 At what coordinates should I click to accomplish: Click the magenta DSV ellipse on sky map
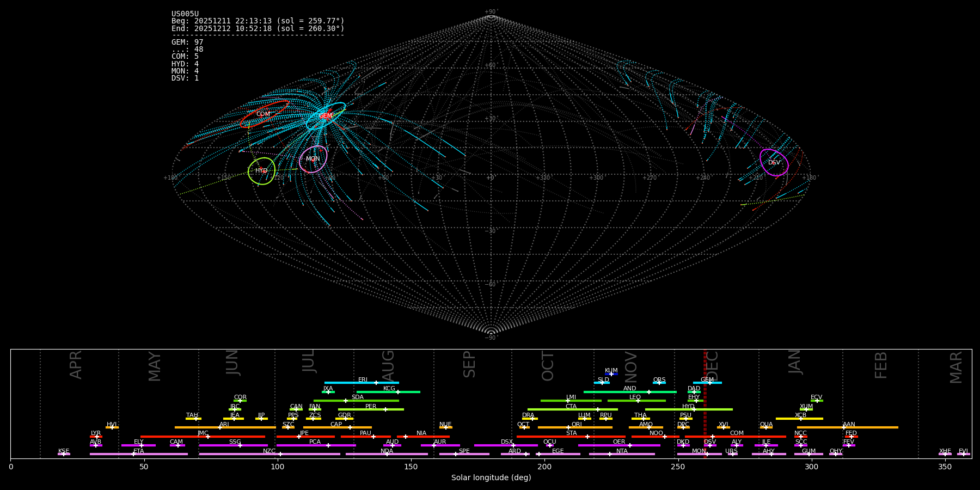(774, 162)
